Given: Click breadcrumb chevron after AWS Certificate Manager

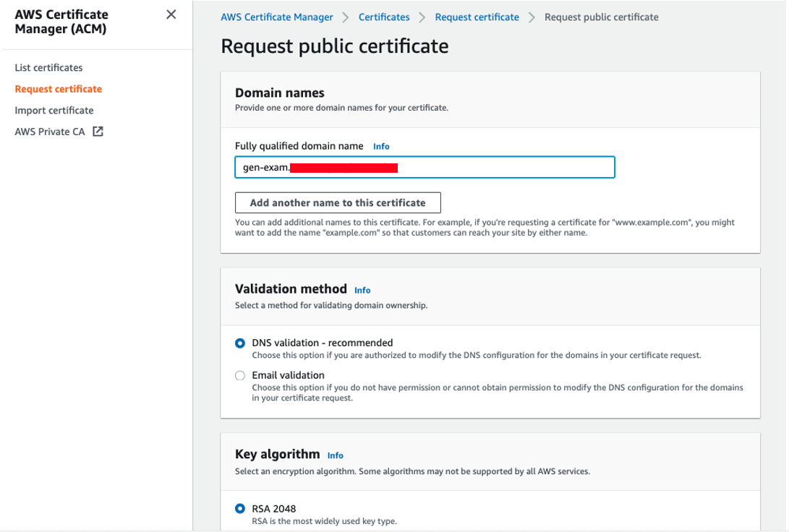Looking at the screenshot, I should coord(346,17).
